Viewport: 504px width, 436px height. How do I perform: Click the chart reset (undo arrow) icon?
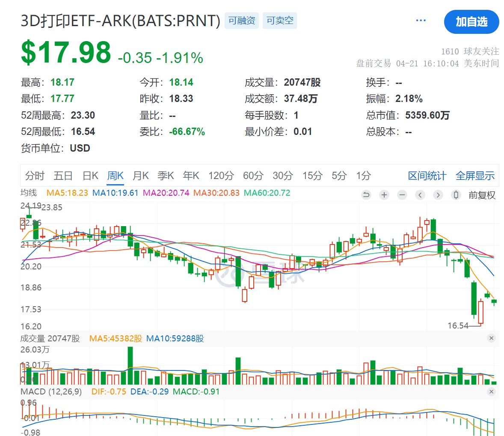click(x=366, y=195)
